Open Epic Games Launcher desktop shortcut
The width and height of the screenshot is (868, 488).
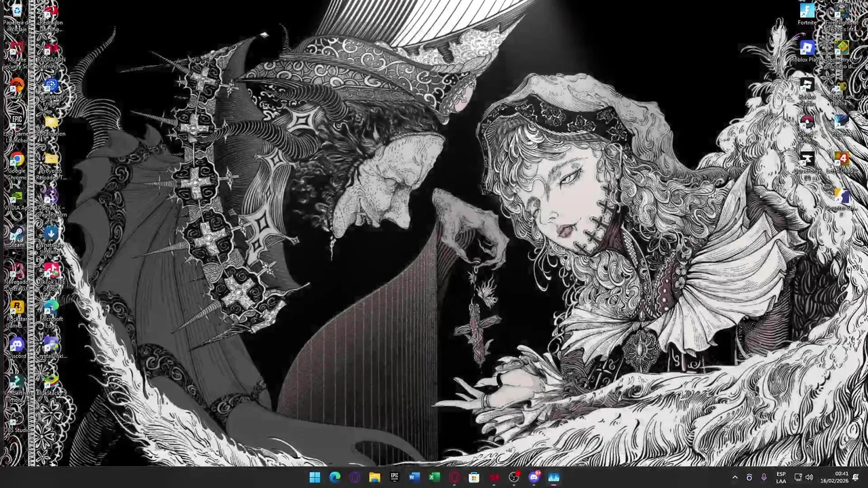(x=17, y=129)
